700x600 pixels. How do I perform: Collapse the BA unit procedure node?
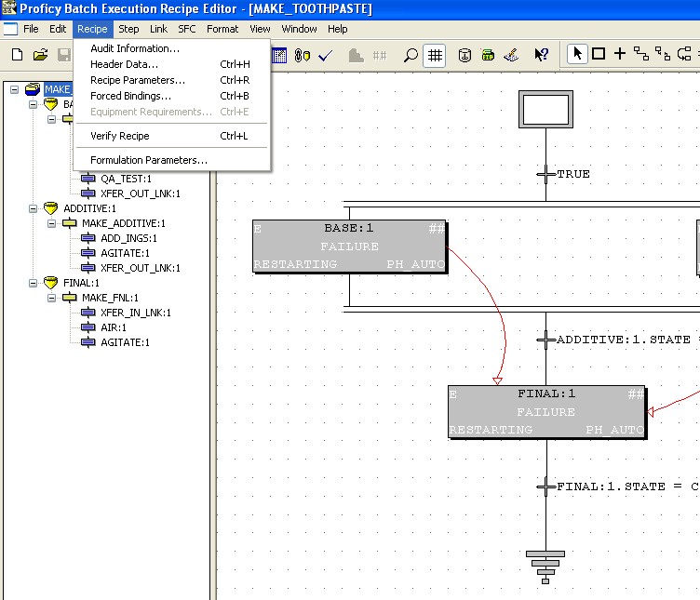pyautogui.click(x=33, y=104)
